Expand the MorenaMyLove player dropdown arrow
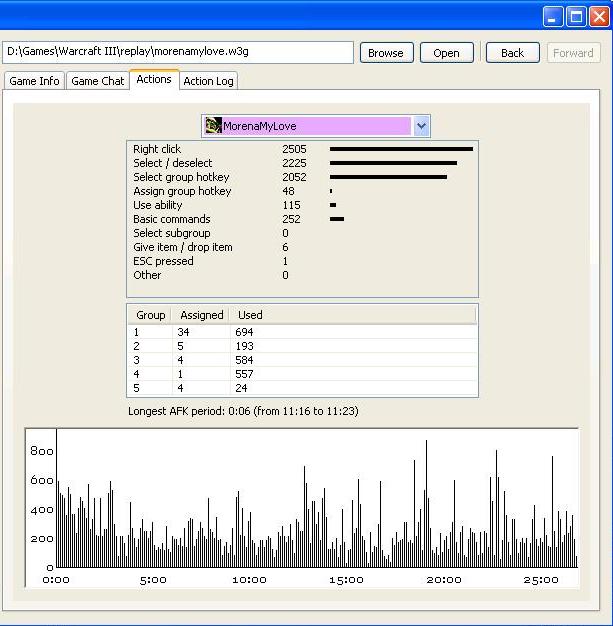This screenshot has height=626, width=613. (x=421, y=126)
